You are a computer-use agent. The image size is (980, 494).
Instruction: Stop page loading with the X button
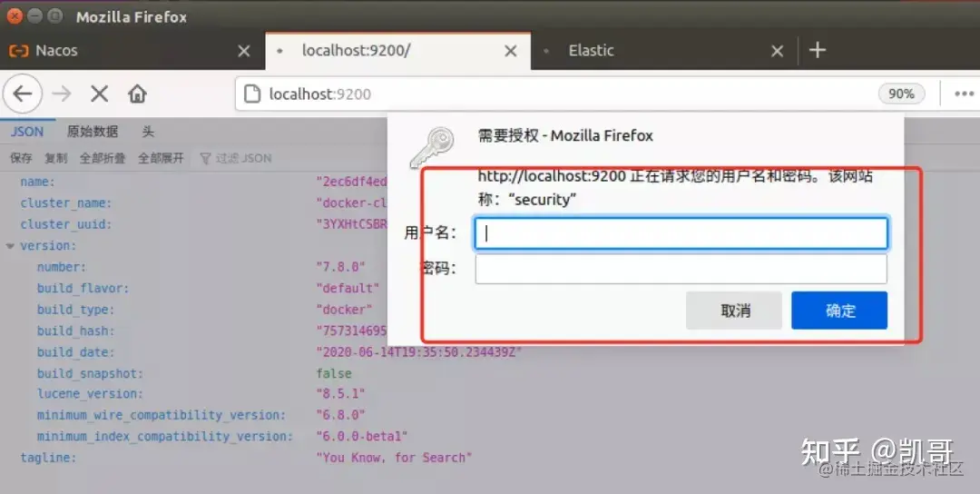(x=100, y=94)
